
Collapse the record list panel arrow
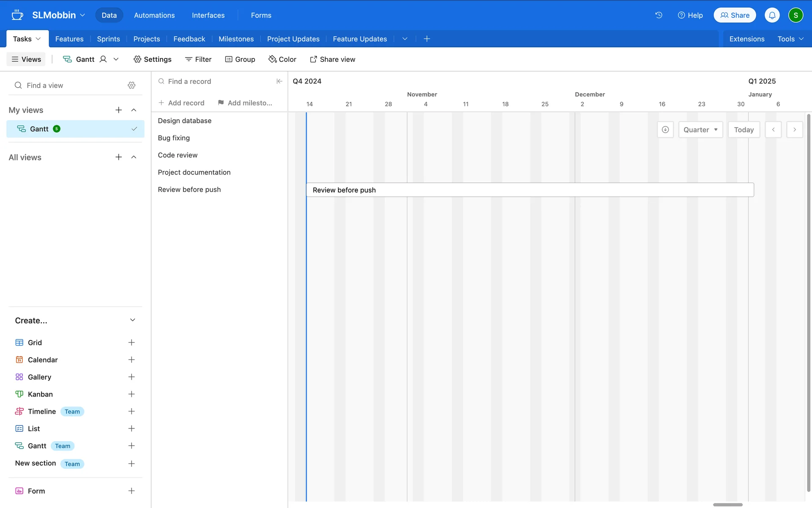click(x=279, y=81)
